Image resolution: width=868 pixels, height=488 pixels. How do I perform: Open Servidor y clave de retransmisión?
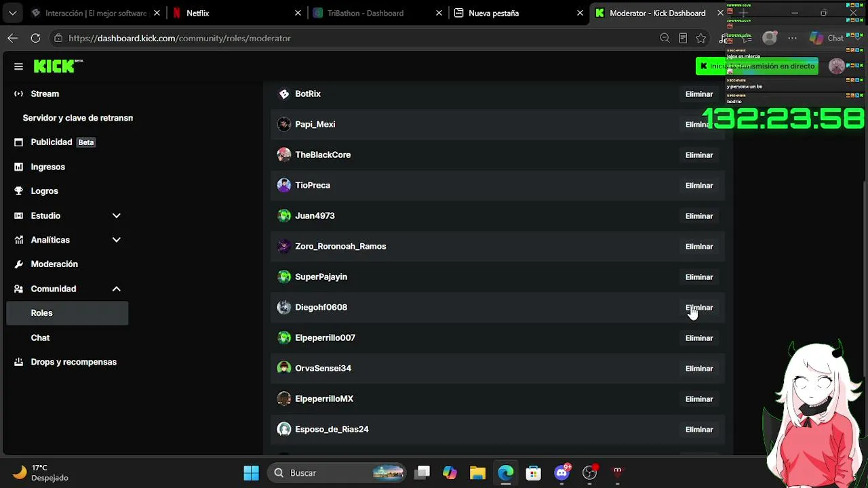(77, 118)
